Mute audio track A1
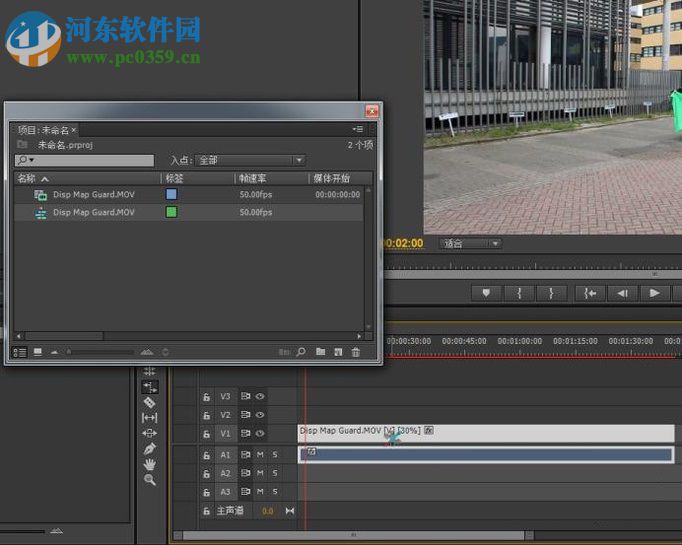 click(x=260, y=455)
